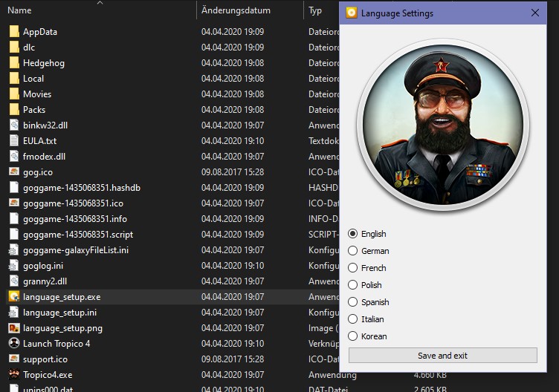559x392 pixels.
Task: Click the gog.ico image icon
Action: (14, 171)
